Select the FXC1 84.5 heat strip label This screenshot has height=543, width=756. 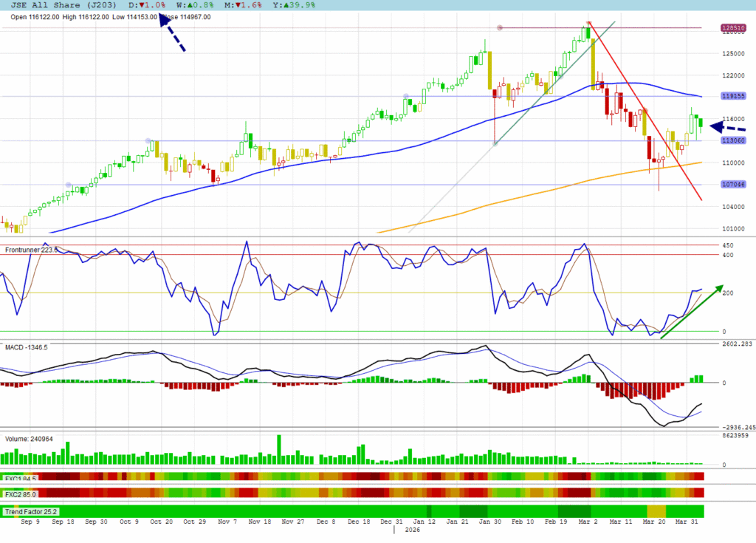point(20,477)
